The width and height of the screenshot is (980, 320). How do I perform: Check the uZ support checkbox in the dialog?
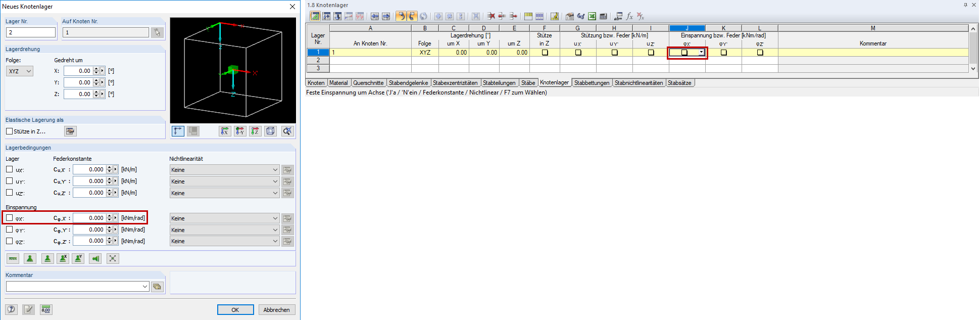point(9,193)
